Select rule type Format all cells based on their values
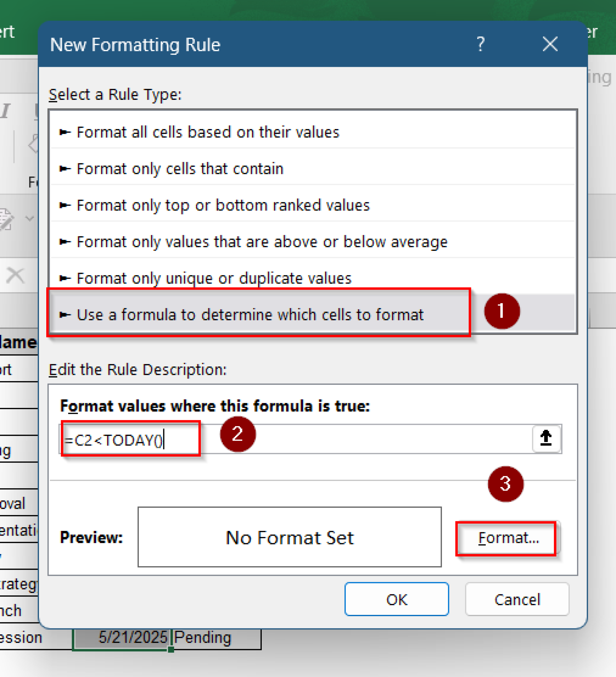 point(208,132)
